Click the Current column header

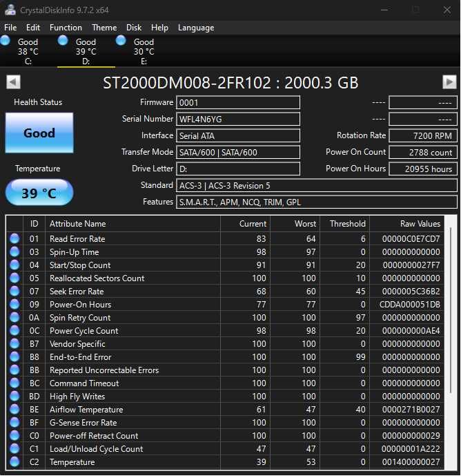tap(245, 224)
